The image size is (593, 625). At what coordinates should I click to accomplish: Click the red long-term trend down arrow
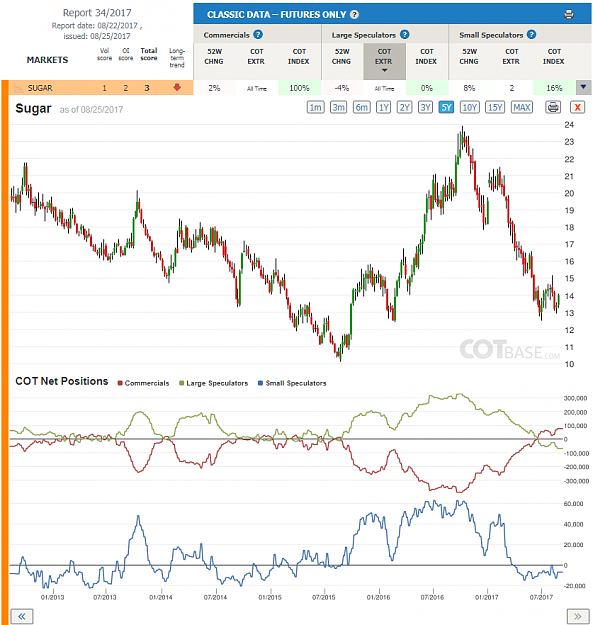[x=177, y=87]
